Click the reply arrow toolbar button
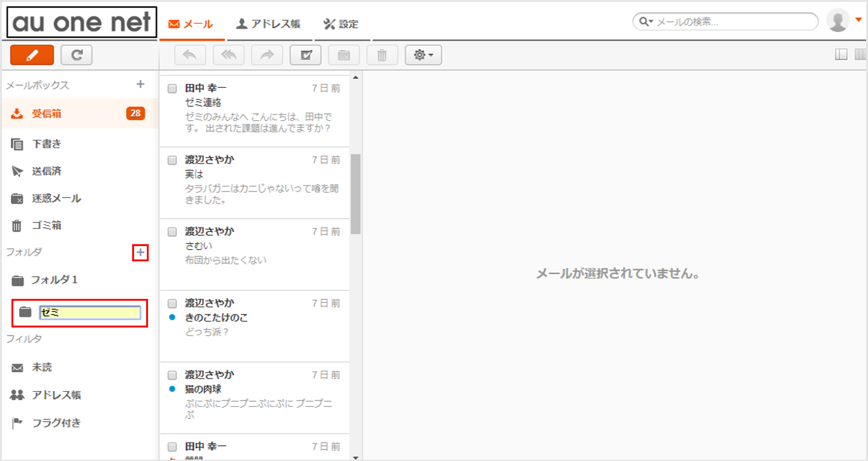 (x=190, y=55)
